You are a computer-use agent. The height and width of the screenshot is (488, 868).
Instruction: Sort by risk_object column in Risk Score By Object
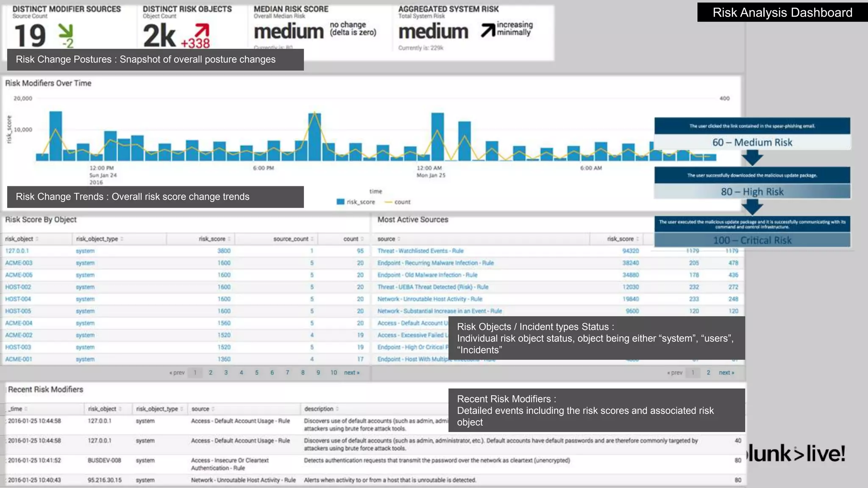pos(22,239)
